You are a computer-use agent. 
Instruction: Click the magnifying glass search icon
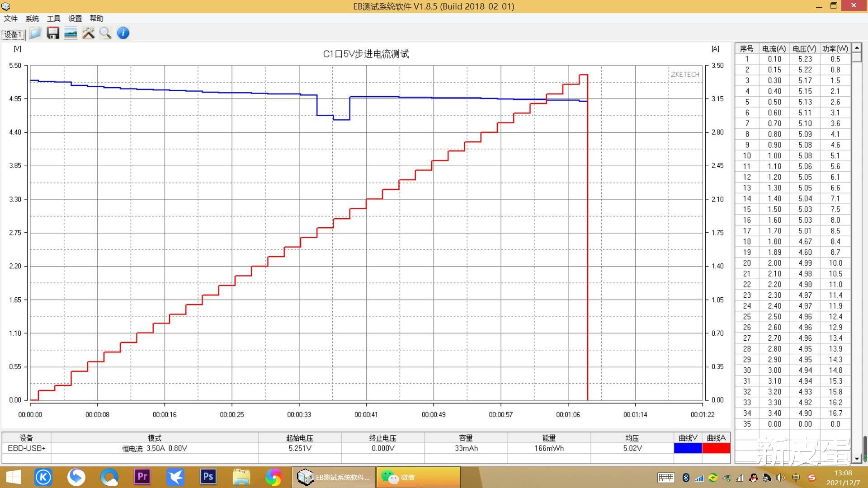coord(105,33)
